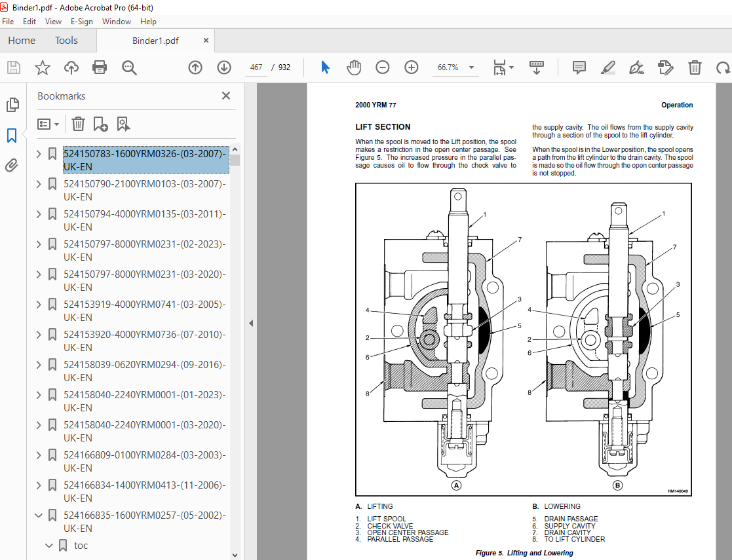The height and width of the screenshot is (560, 732).
Task: Open the Sign document pen tool
Action: tap(636, 67)
